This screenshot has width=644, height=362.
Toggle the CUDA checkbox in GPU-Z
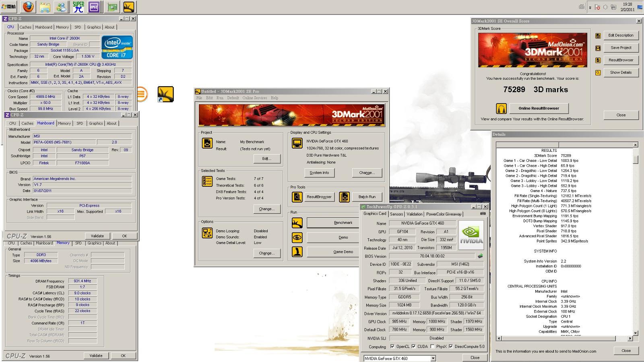413,346
